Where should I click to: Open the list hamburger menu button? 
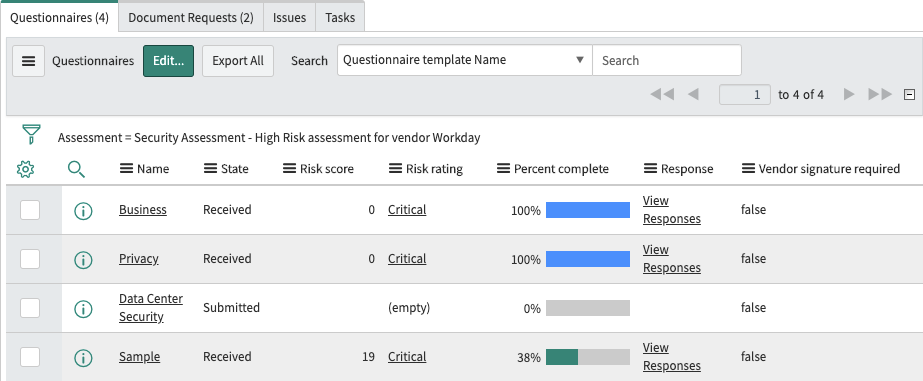28,61
